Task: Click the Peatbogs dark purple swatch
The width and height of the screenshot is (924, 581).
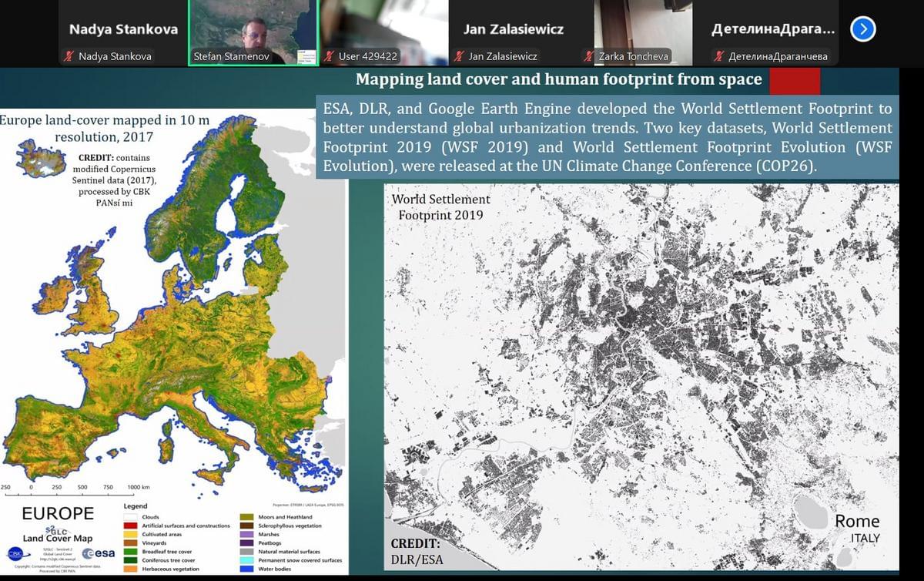Action: click(248, 542)
